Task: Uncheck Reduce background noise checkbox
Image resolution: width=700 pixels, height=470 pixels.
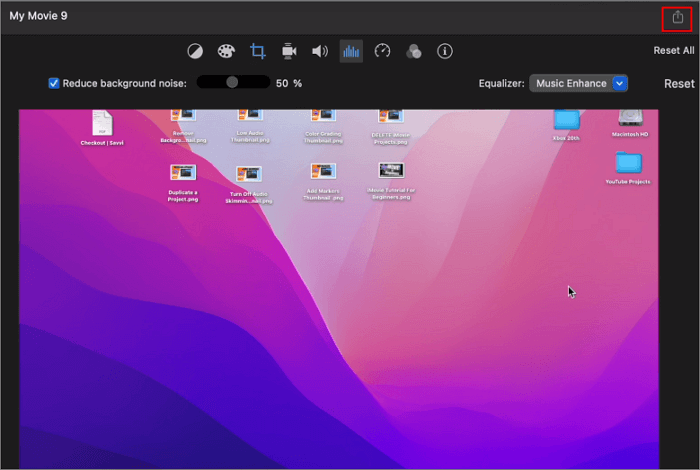Action: (x=54, y=83)
